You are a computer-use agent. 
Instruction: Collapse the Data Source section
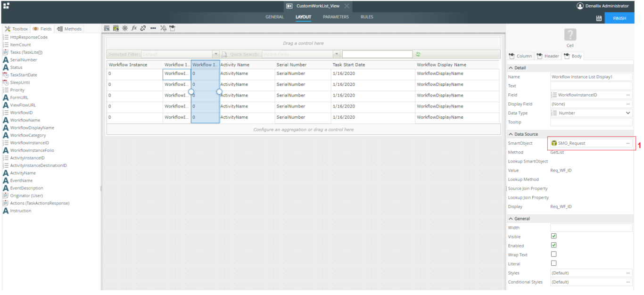tap(511, 134)
